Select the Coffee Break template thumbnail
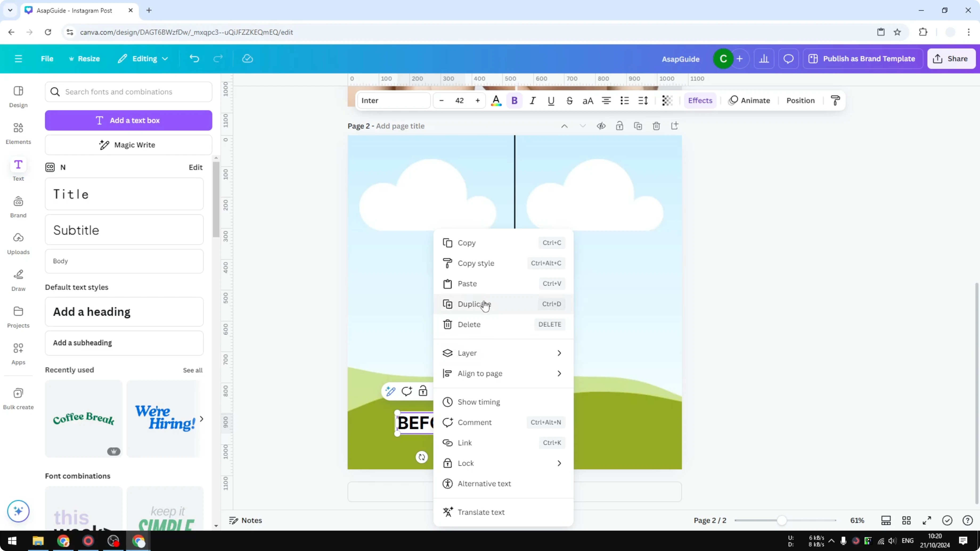The height and width of the screenshot is (551, 980). pyautogui.click(x=83, y=419)
